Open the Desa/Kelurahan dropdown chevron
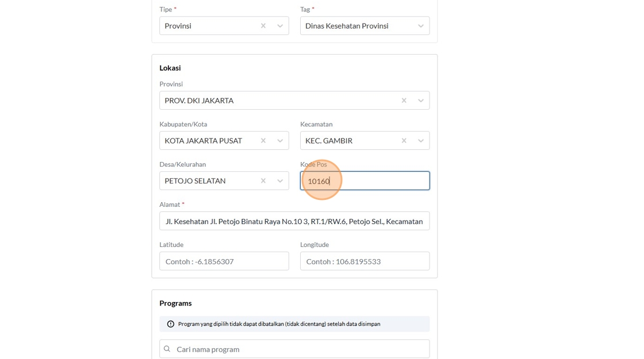Screen dimensions: 644x359 pyautogui.click(x=280, y=181)
